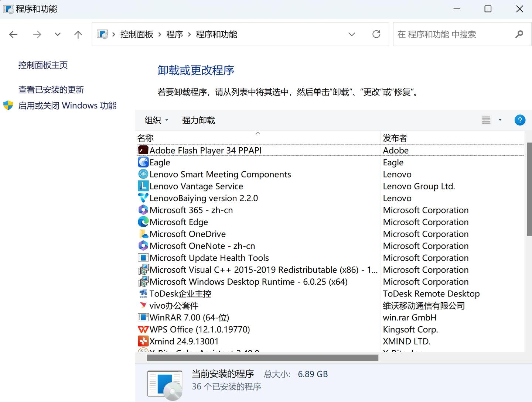Open 查看已安装的更新 link

[51, 90]
